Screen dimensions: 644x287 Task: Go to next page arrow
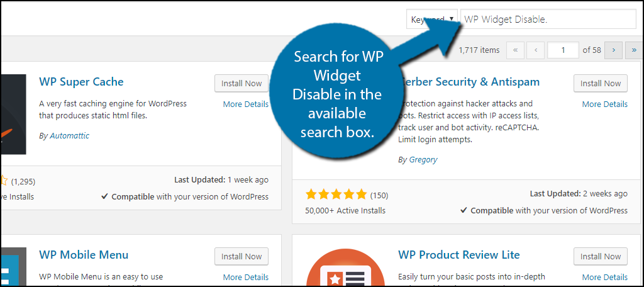[x=614, y=50]
